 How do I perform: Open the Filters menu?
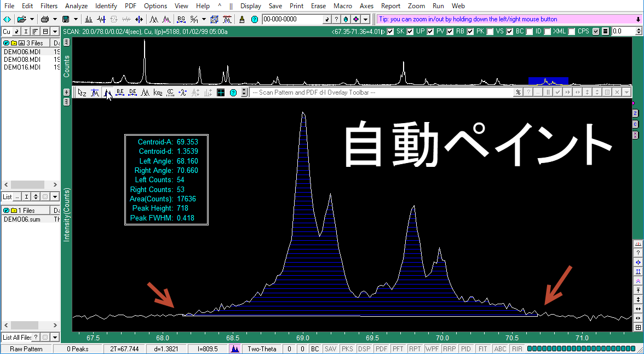tap(49, 5)
